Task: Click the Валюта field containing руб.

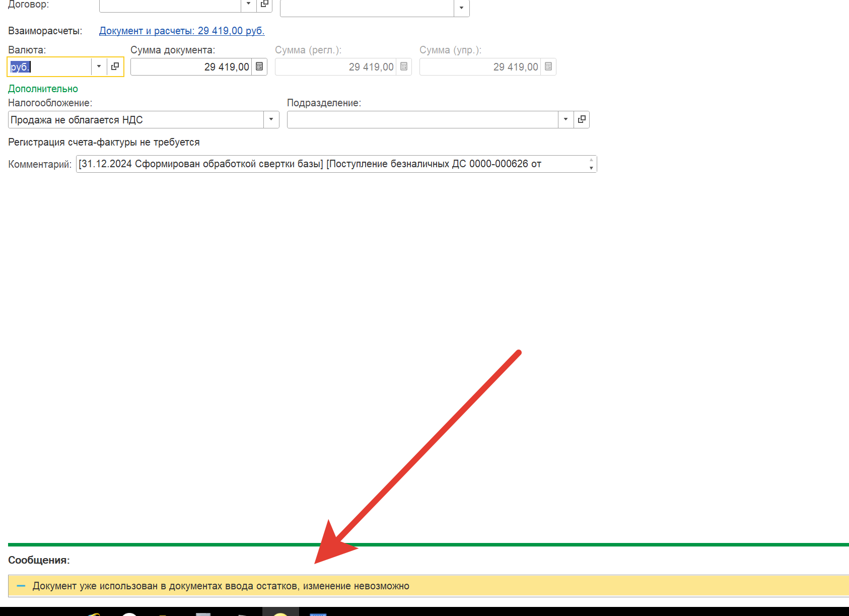Action: coord(50,67)
